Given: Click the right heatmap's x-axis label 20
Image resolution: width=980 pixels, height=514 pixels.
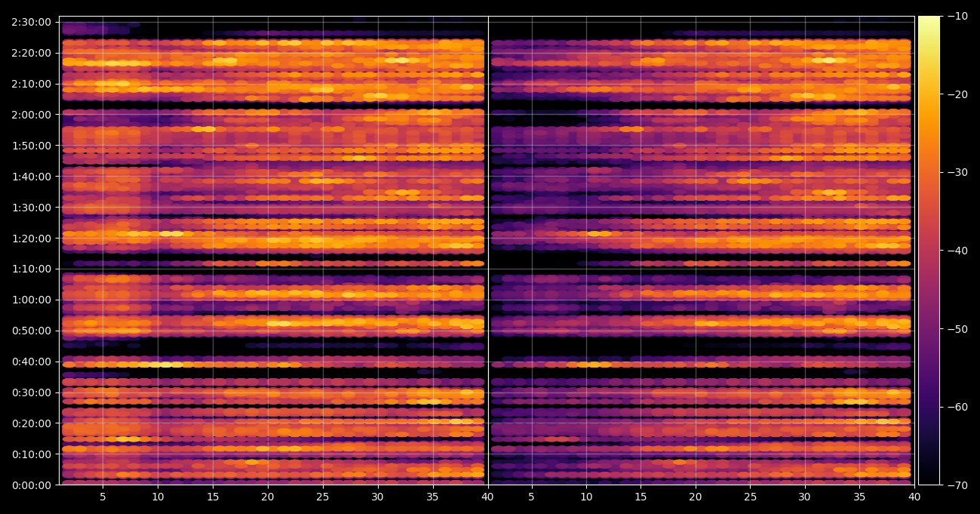Looking at the screenshot, I should [695, 497].
